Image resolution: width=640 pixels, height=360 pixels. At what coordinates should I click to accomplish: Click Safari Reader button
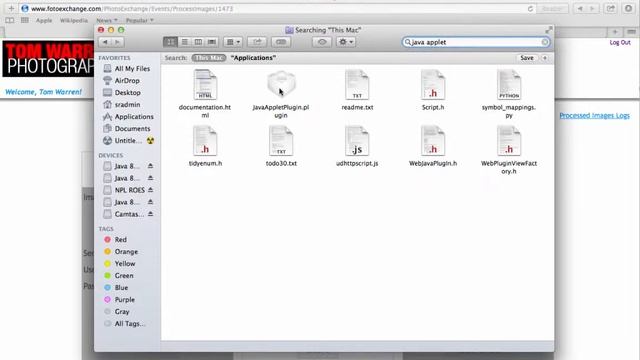pos(552,9)
